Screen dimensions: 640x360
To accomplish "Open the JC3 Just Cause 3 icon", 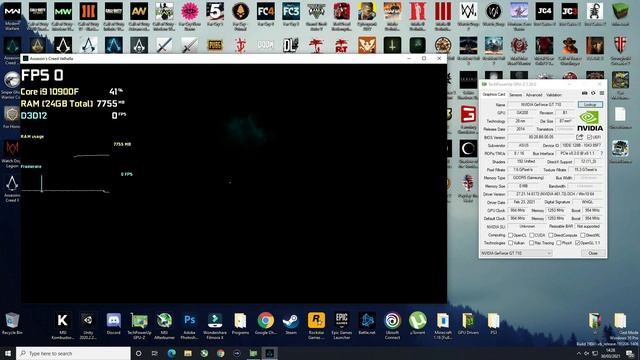I will (569, 12).
